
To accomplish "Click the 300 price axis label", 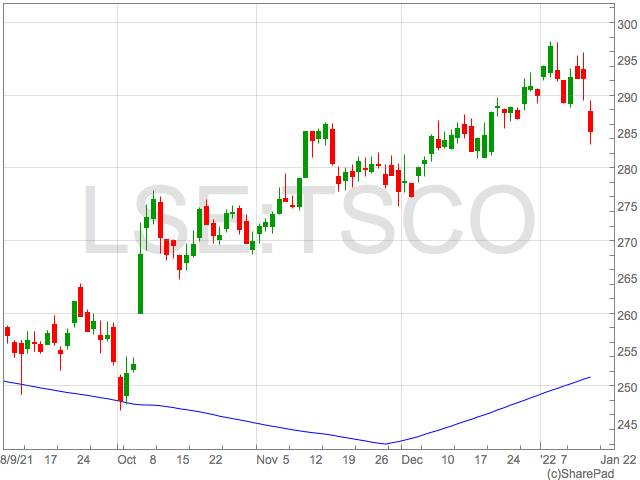I will (x=627, y=25).
